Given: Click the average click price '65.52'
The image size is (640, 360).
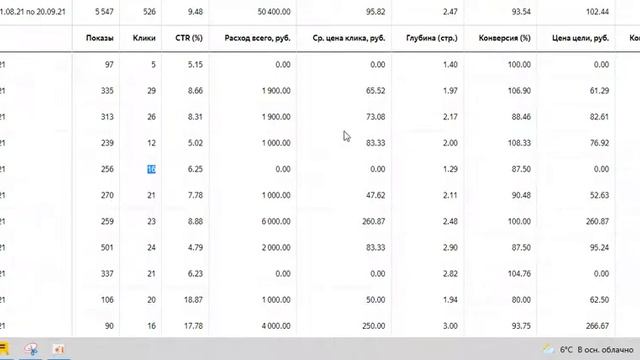Looking at the screenshot, I should [x=376, y=91].
